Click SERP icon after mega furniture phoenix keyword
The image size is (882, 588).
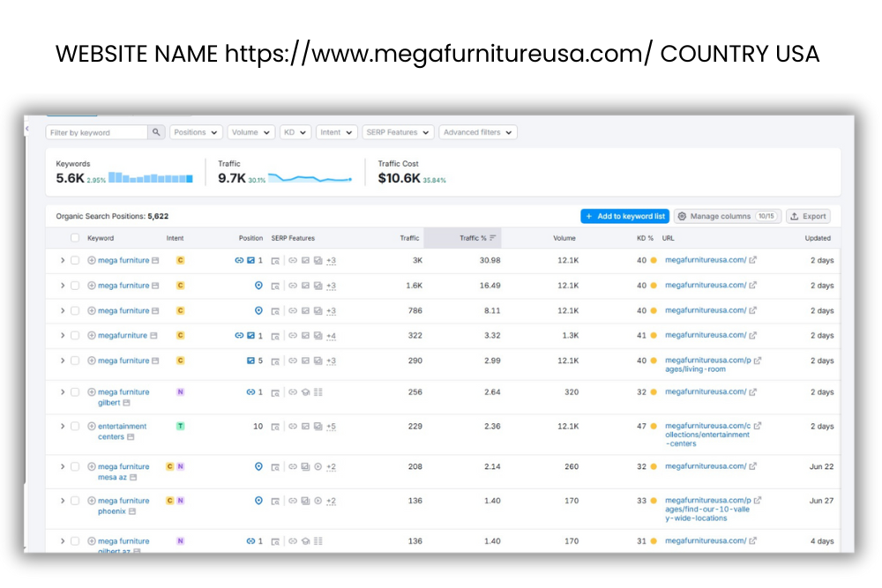pyautogui.click(x=132, y=511)
